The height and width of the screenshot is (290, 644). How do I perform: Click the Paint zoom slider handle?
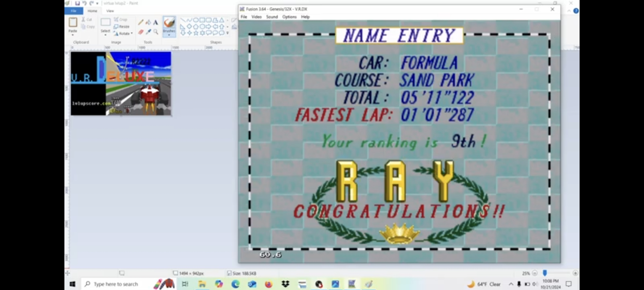pyautogui.click(x=545, y=273)
